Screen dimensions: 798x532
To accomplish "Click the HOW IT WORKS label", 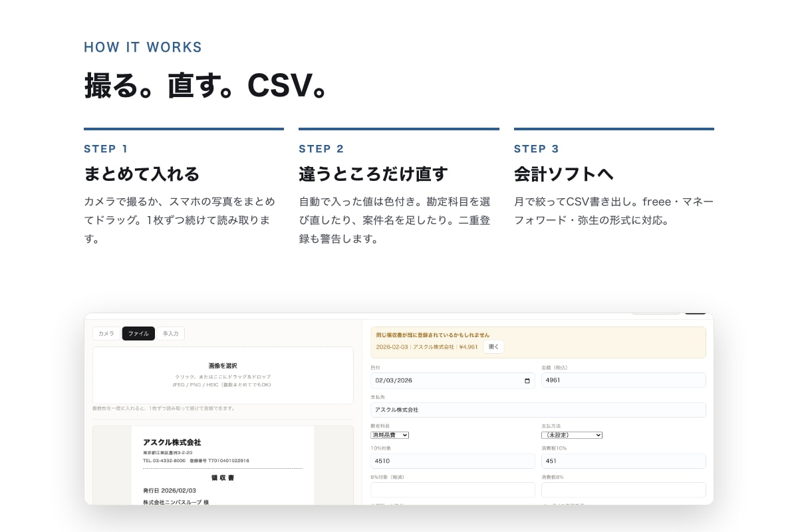I will (143, 47).
